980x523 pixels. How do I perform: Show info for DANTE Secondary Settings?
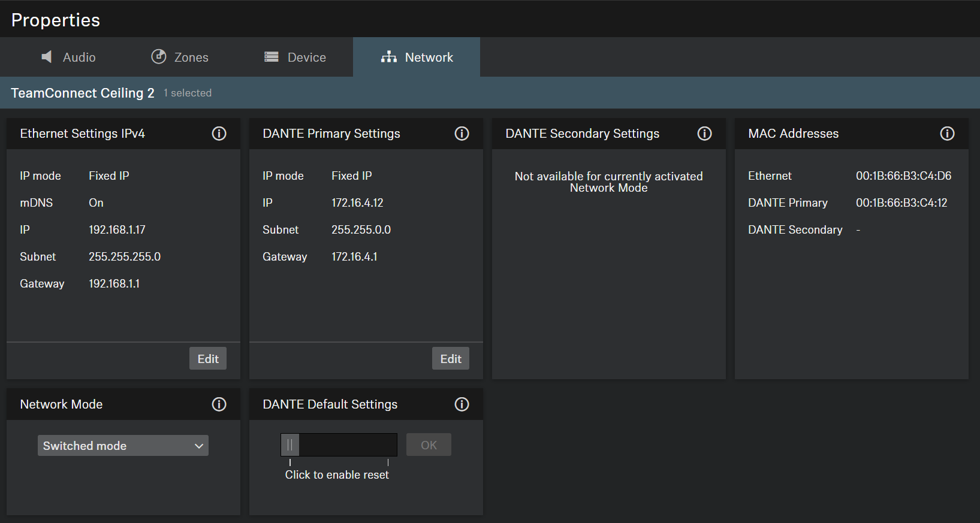point(704,134)
